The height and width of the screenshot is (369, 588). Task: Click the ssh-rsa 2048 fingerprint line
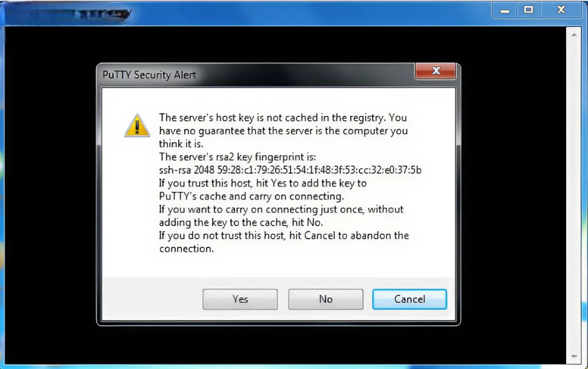tap(290, 170)
